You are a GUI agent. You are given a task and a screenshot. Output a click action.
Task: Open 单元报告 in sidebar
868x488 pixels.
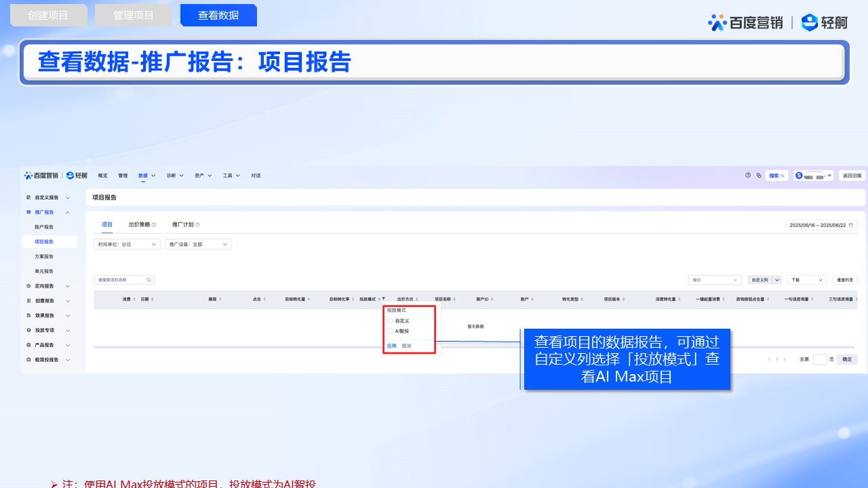tap(44, 271)
